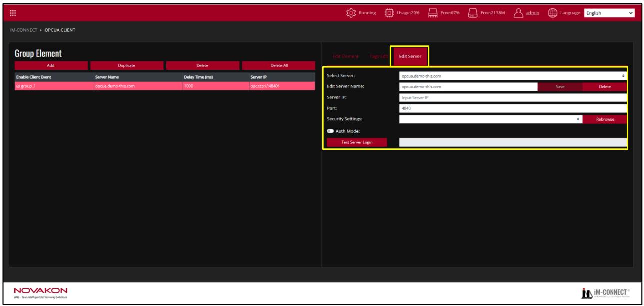Switch to the Edit Element tab
This screenshot has height=306, width=644.
345,56
